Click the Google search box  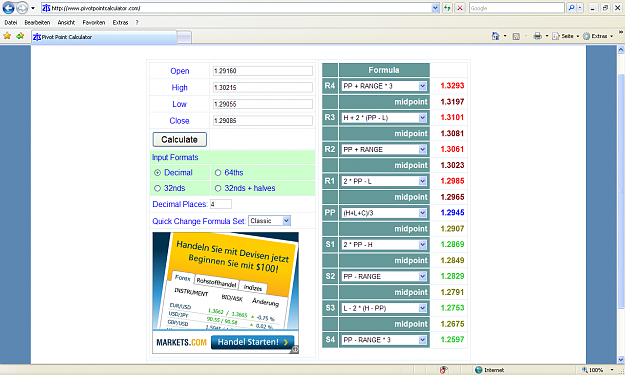click(x=517, y=8)
